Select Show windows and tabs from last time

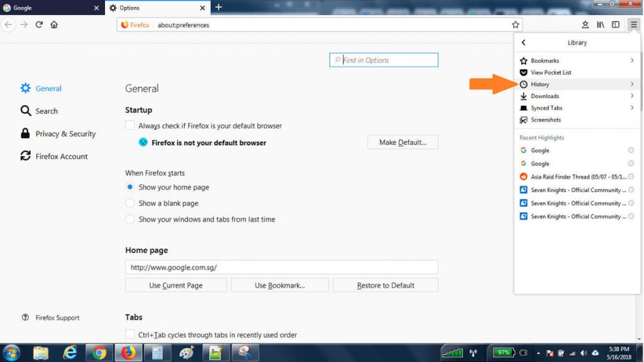(x=130, y=219)
